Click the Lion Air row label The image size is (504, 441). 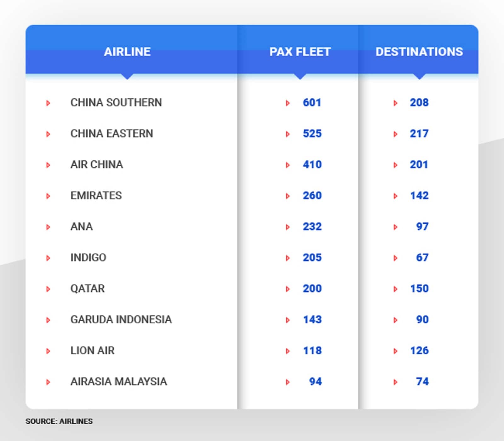pos(92,350)
